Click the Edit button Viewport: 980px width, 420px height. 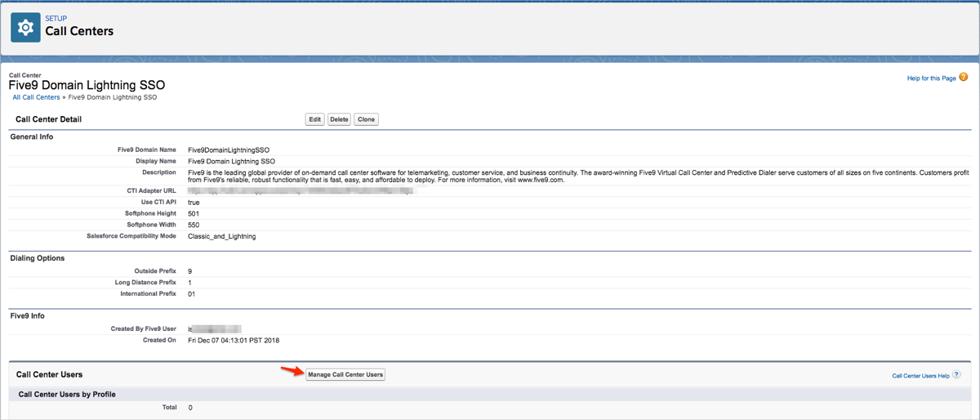tap(315, 119)
